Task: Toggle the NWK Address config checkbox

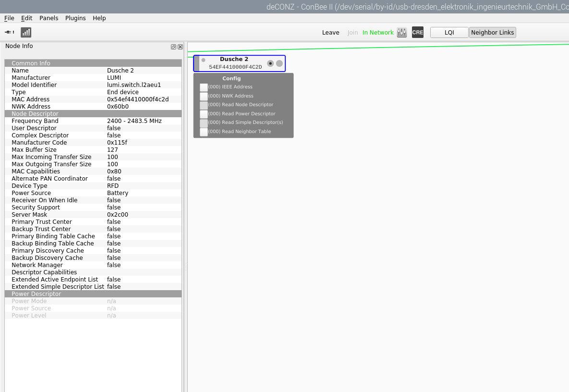Action: [204, 96]
